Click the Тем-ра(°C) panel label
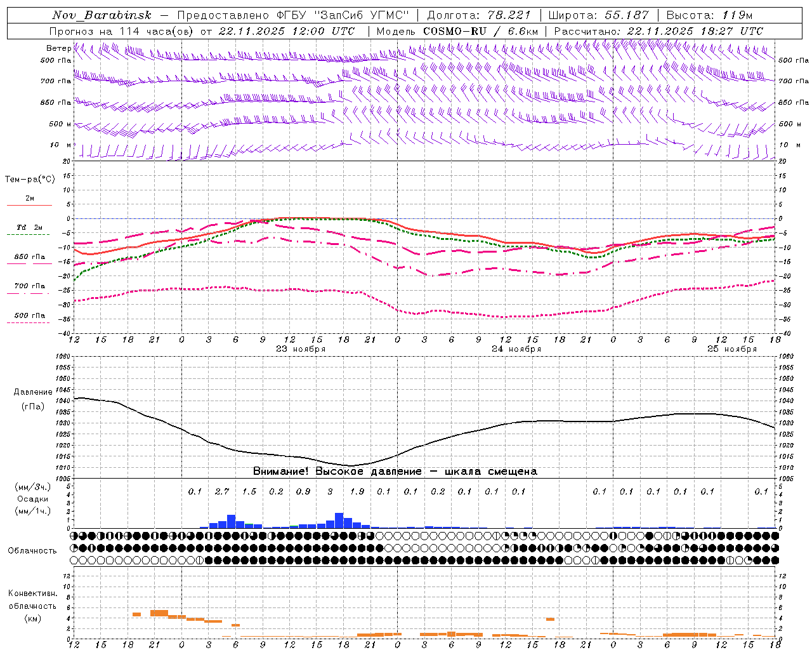This screenshot has height=650, width=812. point(30,180)
